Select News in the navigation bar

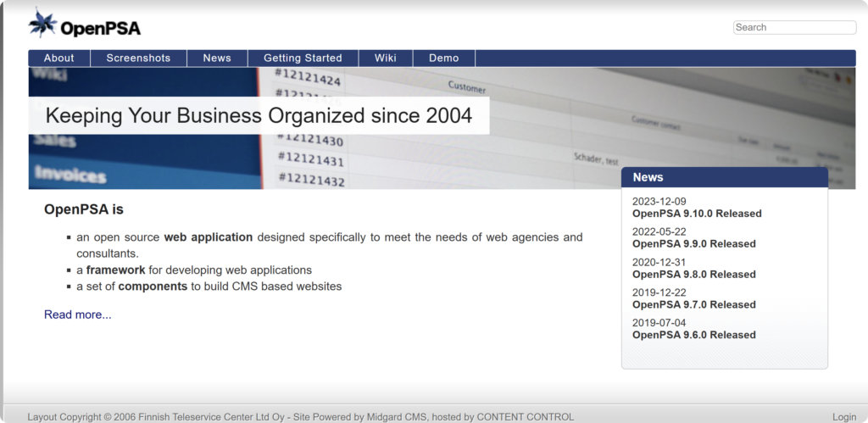[x=217, y=58]
